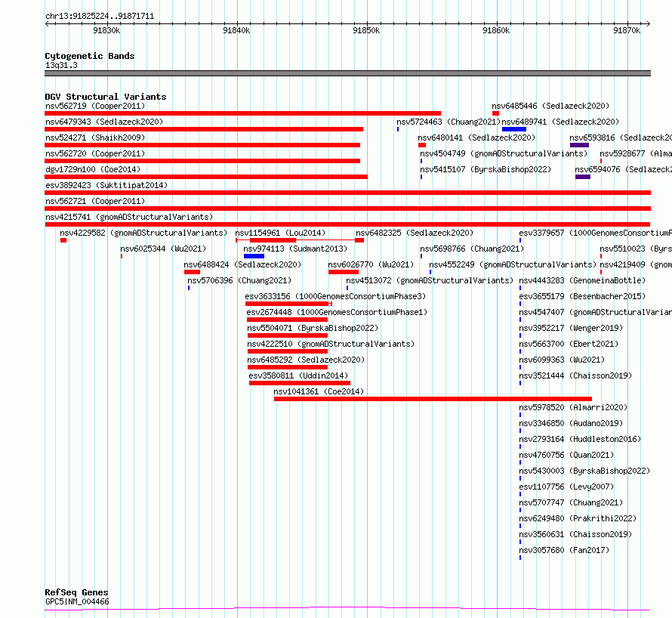This screenshot has height=618, width=672.
Task: Click the nsv562719 (Cooper2011) variant label
Action: click(x=95, y=106)
